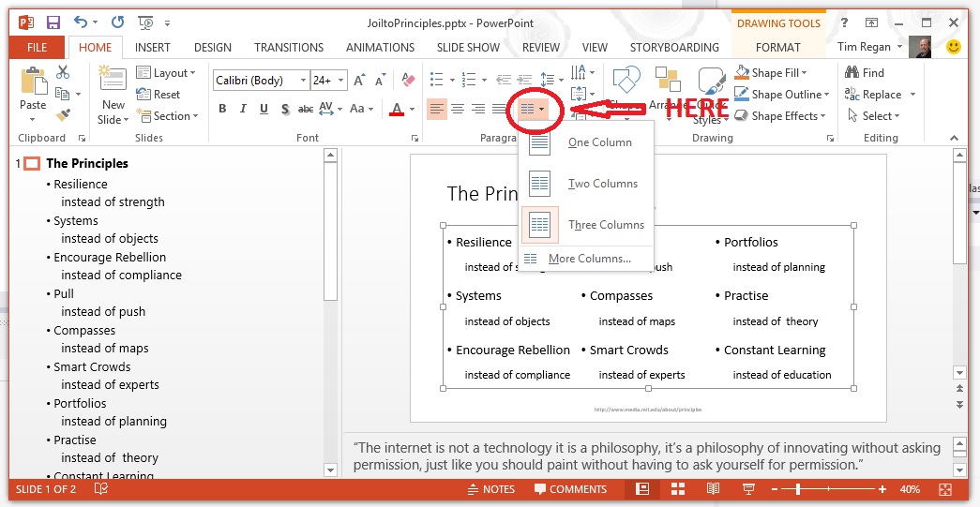The width and height of the screenshot is (980, 507).
Task: Switch to TRANSITIONS ribbon tab
Action: pos(289,48)
